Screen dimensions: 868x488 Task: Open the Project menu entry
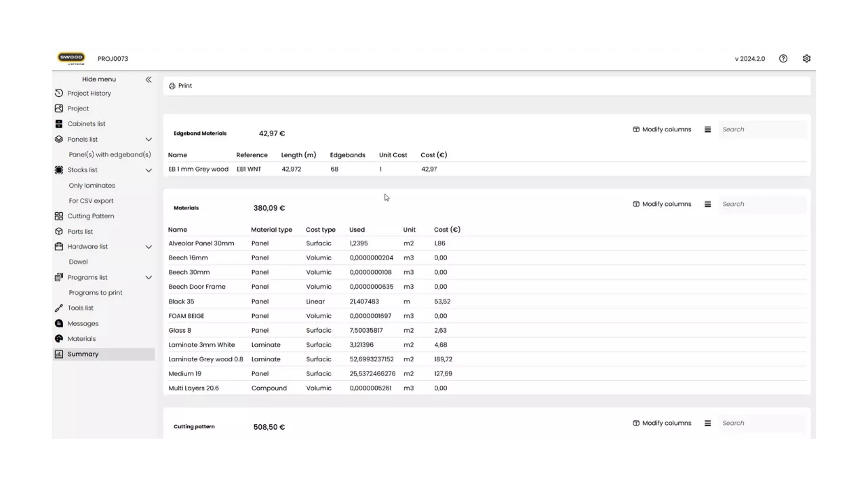coord(78,108)
